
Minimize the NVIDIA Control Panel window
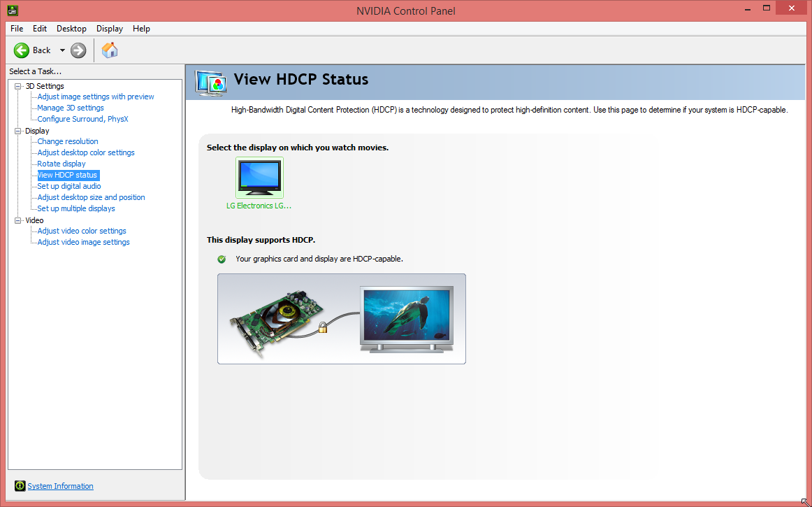click(748, 9)
